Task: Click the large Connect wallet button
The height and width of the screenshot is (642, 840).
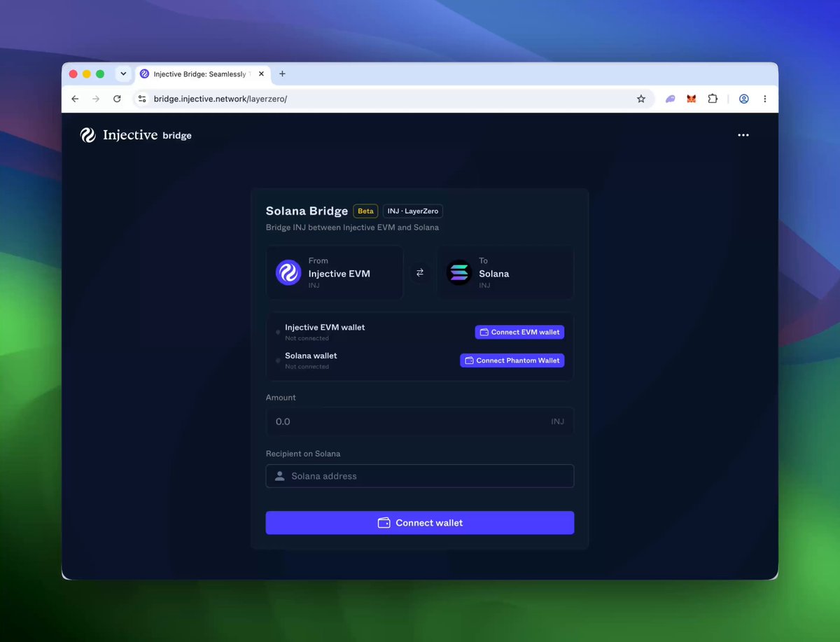Action: point(420,523)
